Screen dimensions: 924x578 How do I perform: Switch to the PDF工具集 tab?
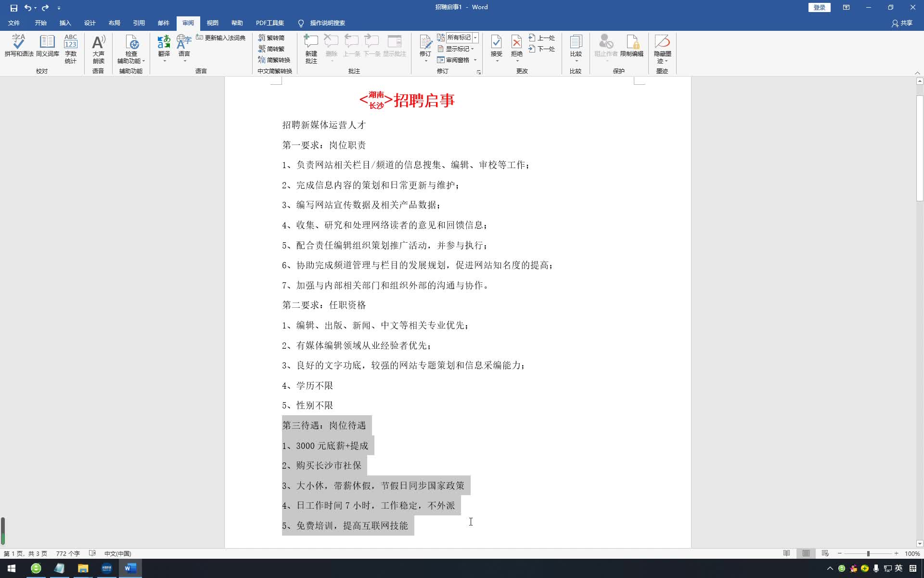pos(269,23)
